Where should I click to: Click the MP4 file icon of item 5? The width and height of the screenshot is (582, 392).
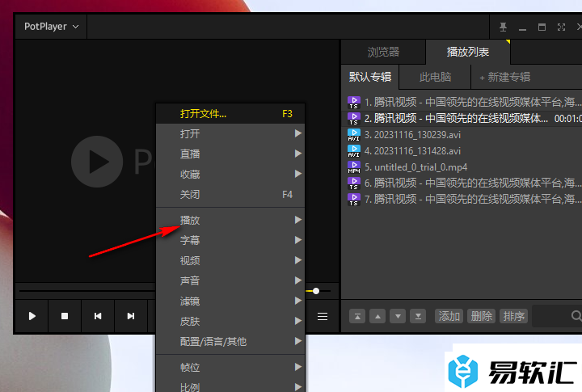[x=354, y=167]
